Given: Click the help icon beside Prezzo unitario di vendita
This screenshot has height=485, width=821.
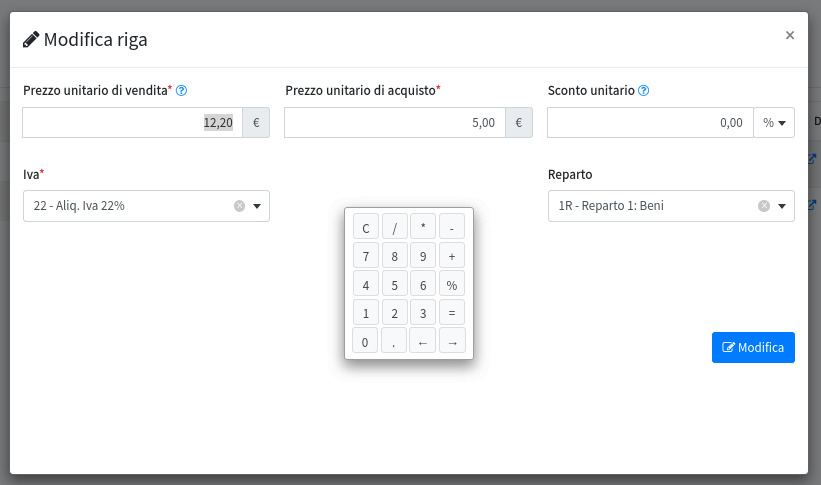Looking at the screenshot, I should point(182,91).
